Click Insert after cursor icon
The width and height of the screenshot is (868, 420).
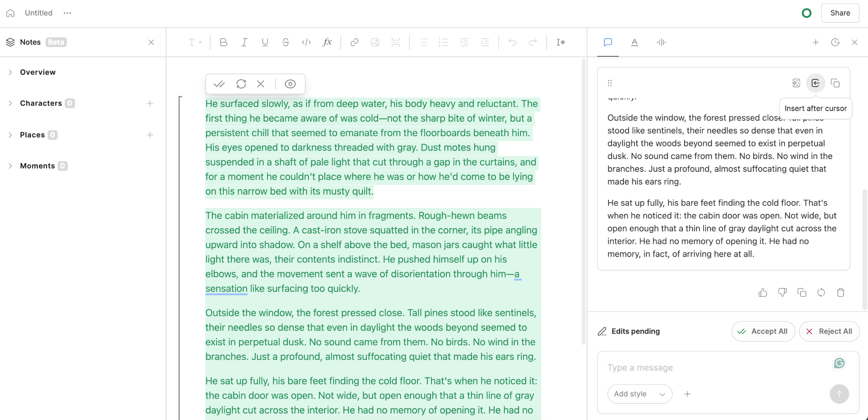click(x=815, y=83)
